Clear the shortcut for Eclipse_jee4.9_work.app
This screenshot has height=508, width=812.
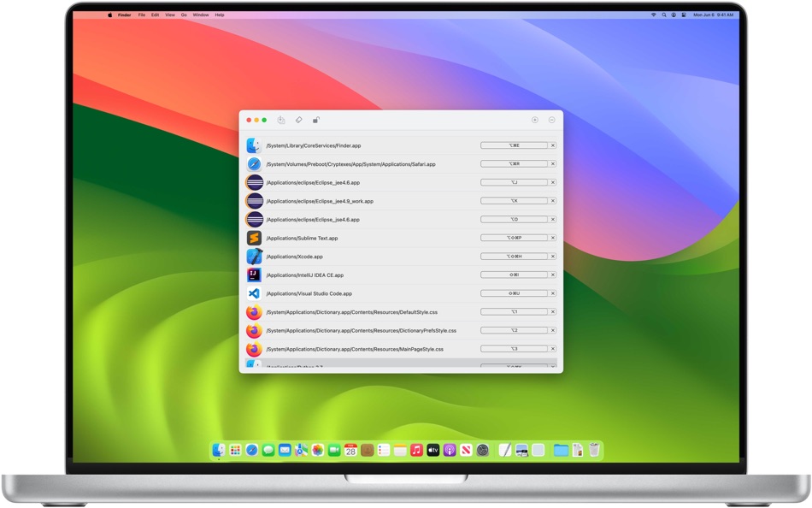[x=552, y=201]
